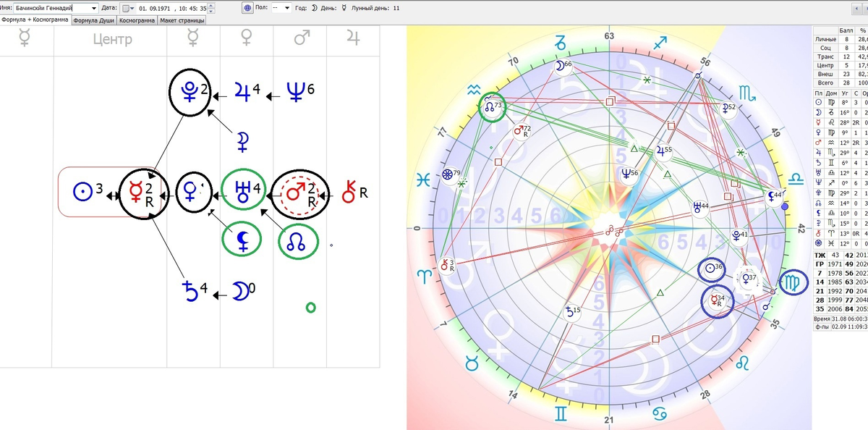
Task: Select the Внеш row in the score table
Action: click(x=841, y=74)
